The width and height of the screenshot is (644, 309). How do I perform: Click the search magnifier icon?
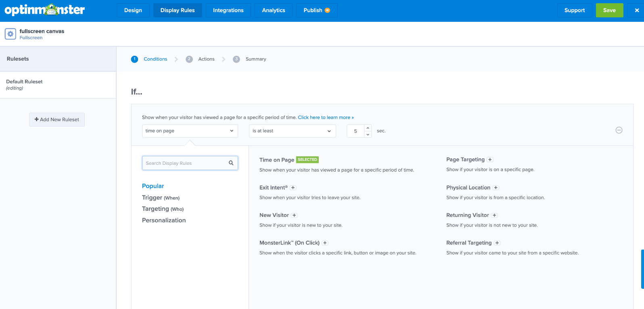click(x=231, y=163)
